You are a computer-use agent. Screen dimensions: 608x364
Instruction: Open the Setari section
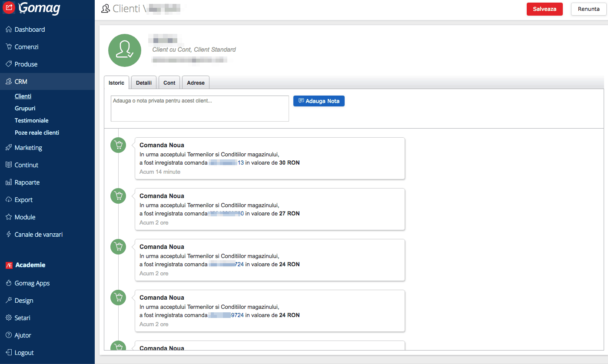[x=21, y=318]
